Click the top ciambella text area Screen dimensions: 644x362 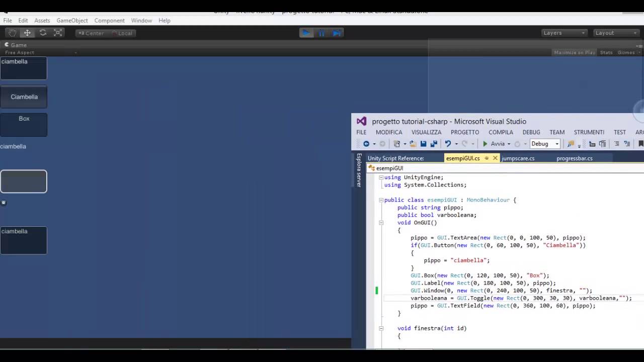24,68
